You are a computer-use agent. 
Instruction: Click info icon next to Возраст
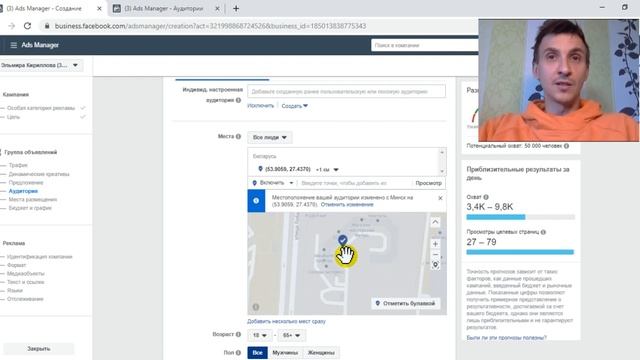click(x=238, y=334)
